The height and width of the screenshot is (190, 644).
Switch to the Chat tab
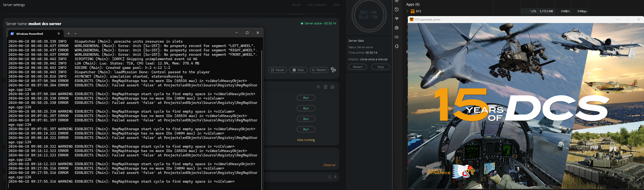336,5
